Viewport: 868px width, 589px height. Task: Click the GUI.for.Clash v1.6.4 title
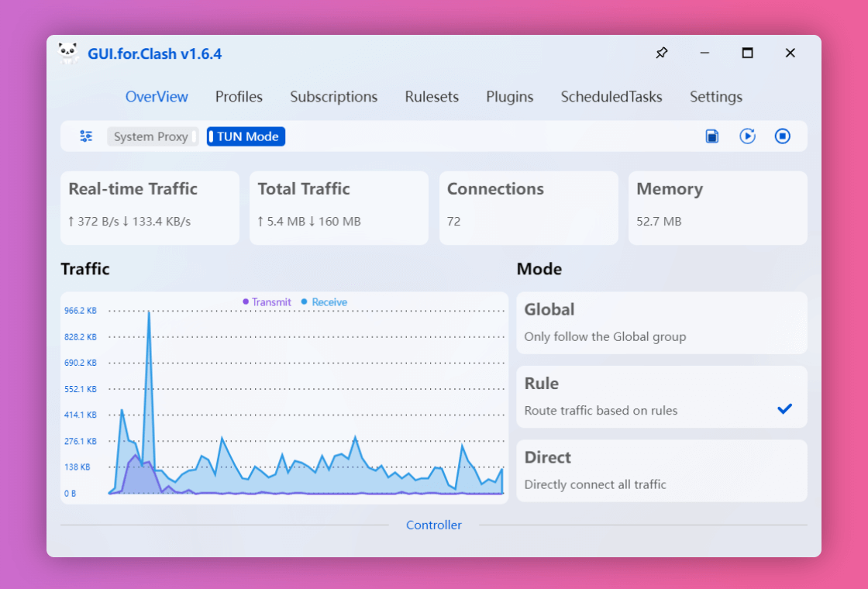[154, 53]
